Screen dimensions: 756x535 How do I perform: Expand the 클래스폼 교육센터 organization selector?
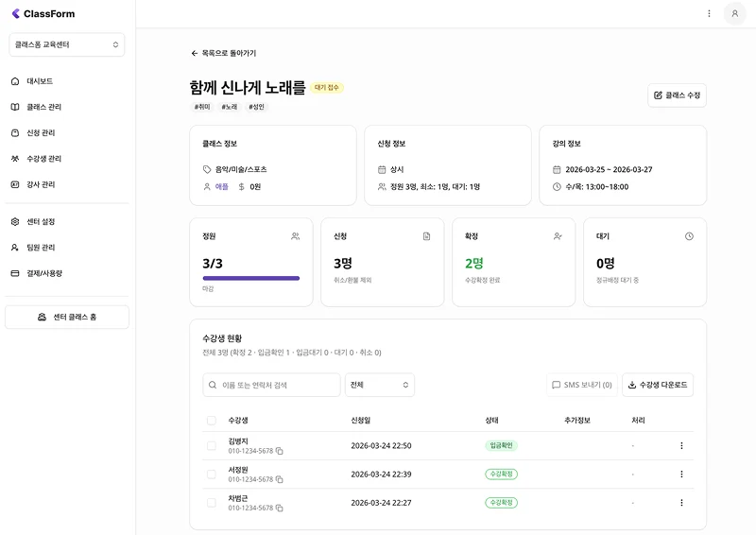[x=67, y=44]
